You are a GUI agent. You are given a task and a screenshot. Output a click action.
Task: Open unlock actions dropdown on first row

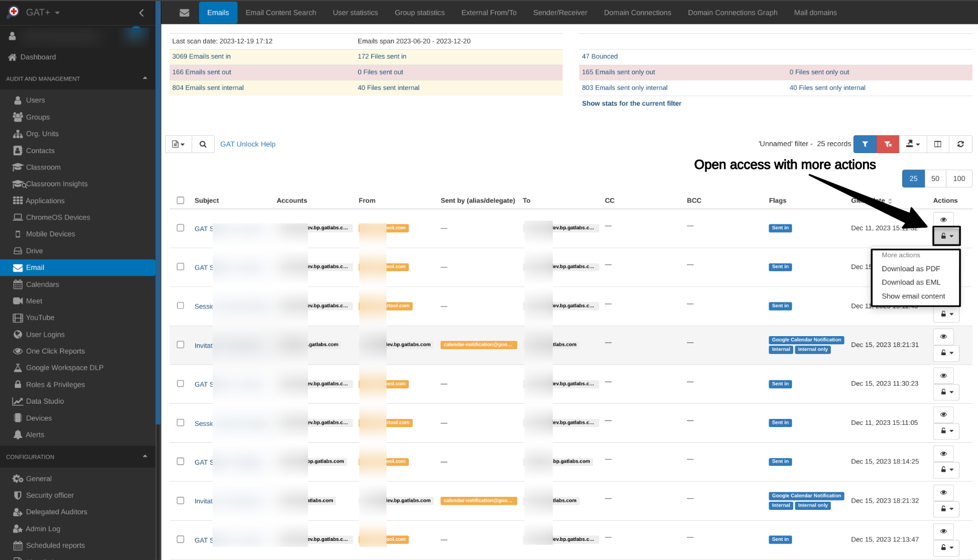(946, 236)
